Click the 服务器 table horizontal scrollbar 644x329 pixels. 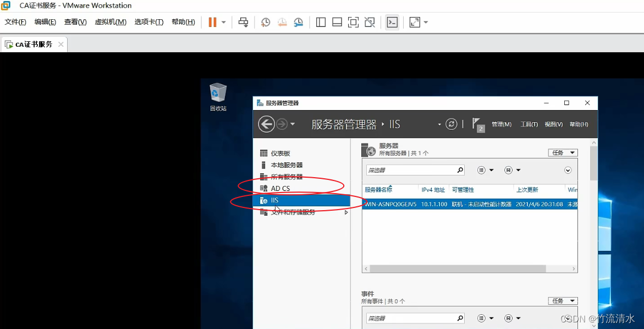(x=457, y=268)
